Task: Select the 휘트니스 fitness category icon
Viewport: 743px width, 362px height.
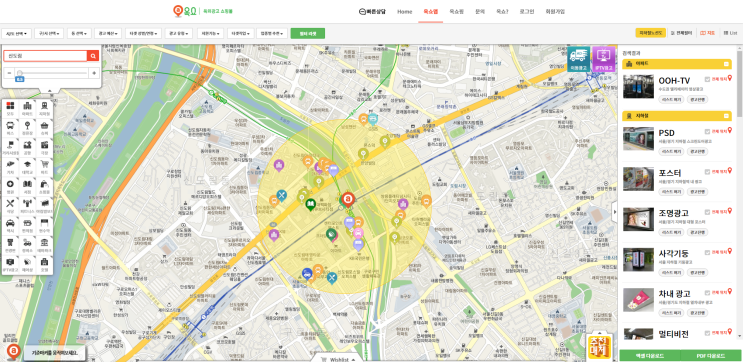Action: [27, 205]
